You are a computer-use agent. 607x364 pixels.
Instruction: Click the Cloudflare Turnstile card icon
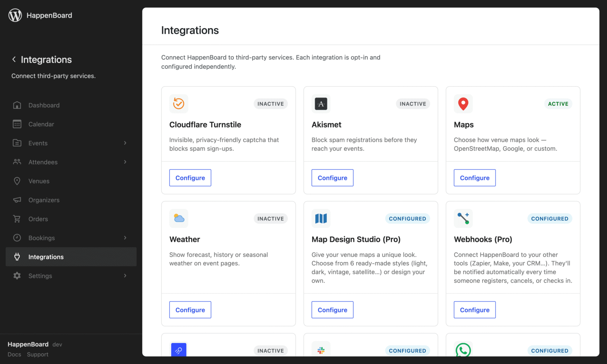click(x=179, y=104)
